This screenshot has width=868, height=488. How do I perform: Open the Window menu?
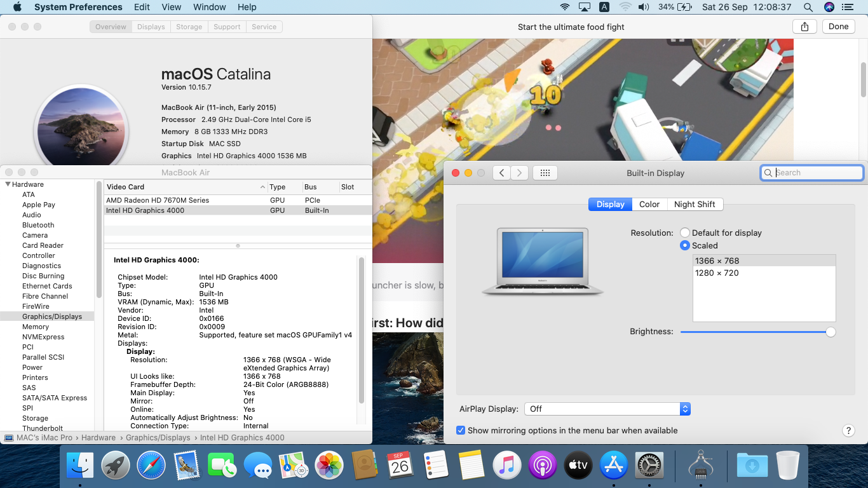click(210, 7)
